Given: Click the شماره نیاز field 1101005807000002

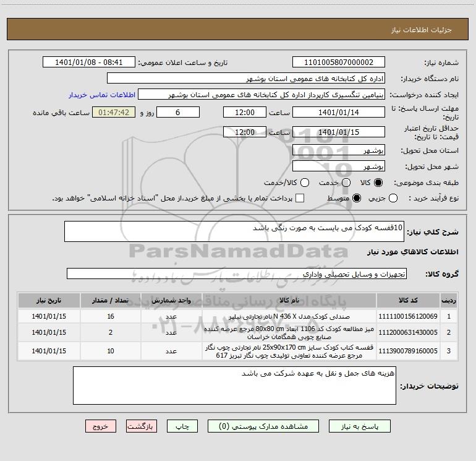Looking at the screenshot, I should 339,62.
